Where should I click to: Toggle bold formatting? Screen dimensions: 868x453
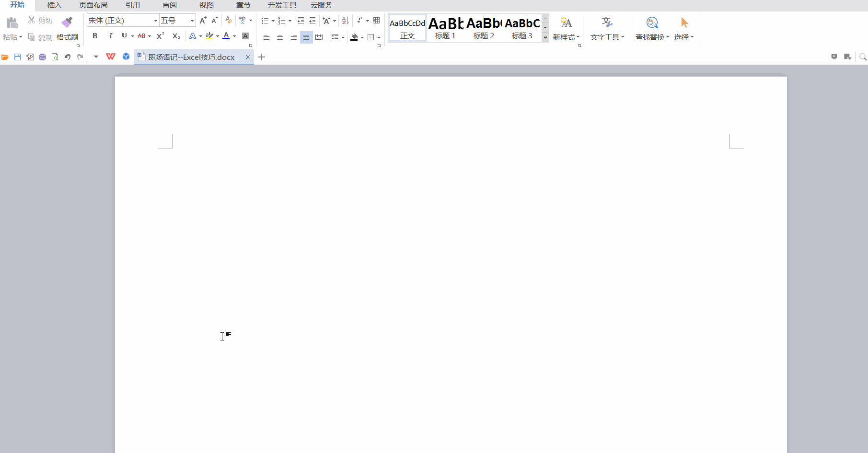click(x=95, y=36)
